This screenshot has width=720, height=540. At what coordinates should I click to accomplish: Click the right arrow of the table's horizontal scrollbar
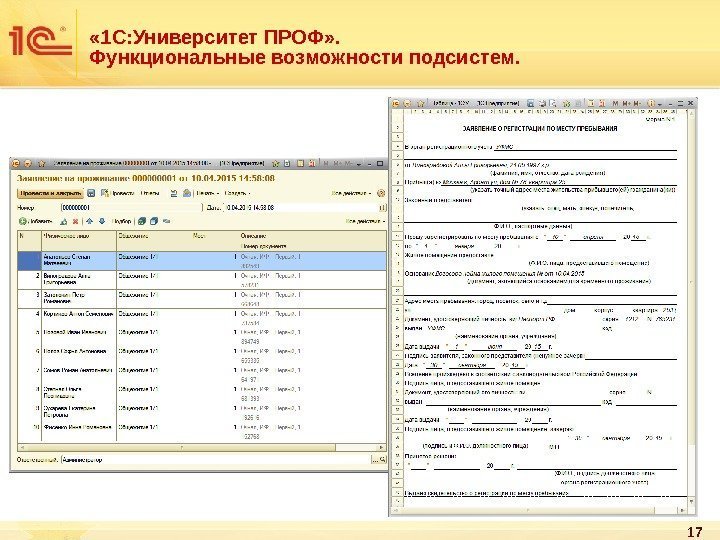(x=381, y=447)
